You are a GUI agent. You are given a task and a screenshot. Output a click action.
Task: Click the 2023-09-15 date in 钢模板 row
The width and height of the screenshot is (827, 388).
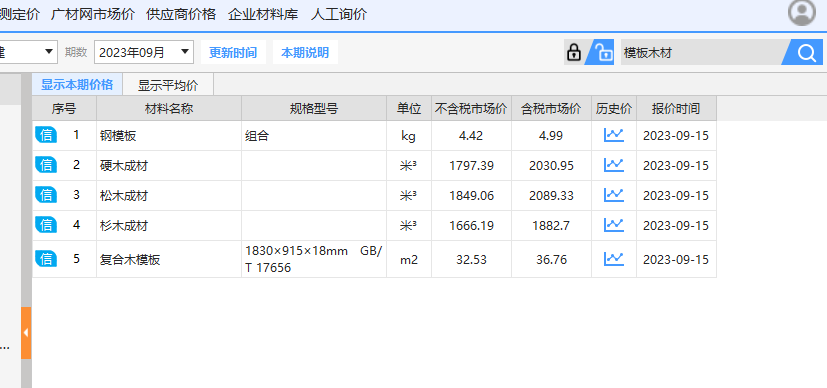point(676,135)
